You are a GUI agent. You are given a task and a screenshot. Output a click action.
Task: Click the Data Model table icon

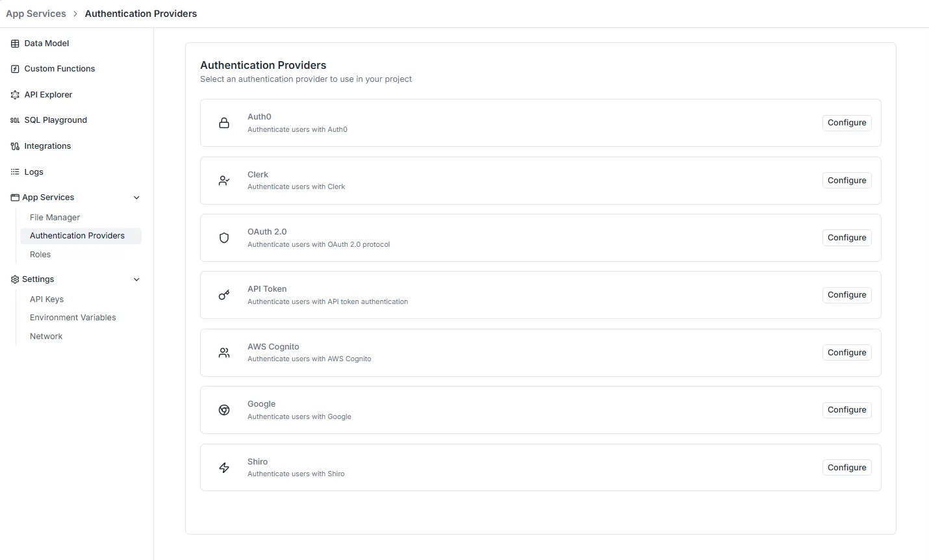coord(15,44)
